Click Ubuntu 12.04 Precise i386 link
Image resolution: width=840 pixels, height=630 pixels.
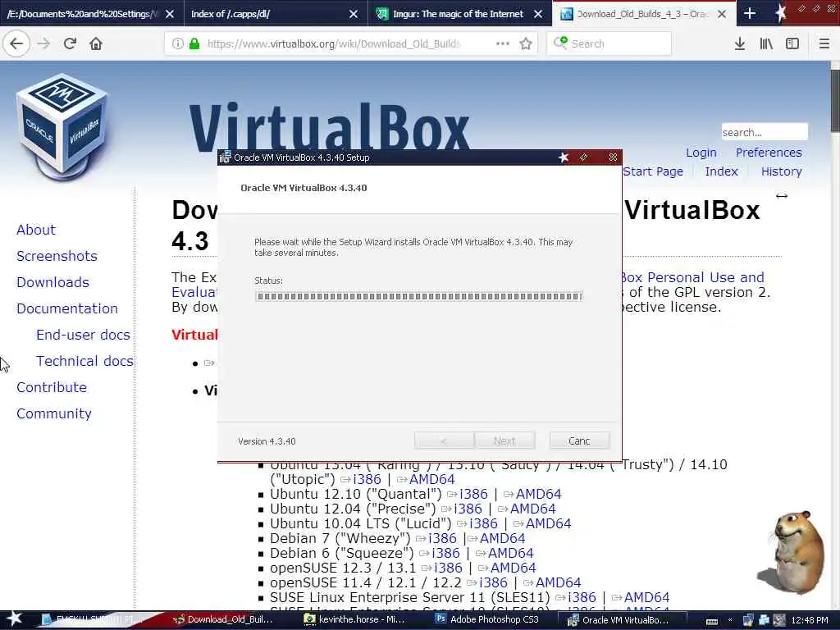click(x=468, y=509)
